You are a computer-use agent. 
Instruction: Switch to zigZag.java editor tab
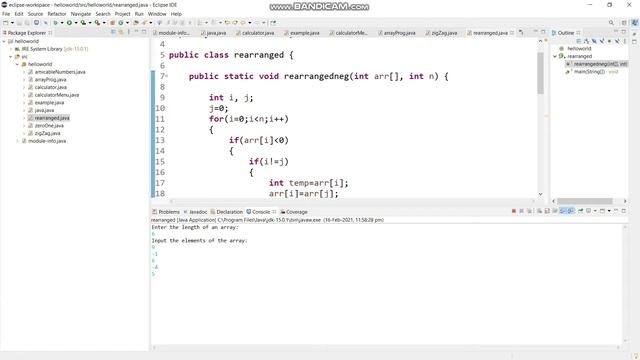(x=441, y=33)
